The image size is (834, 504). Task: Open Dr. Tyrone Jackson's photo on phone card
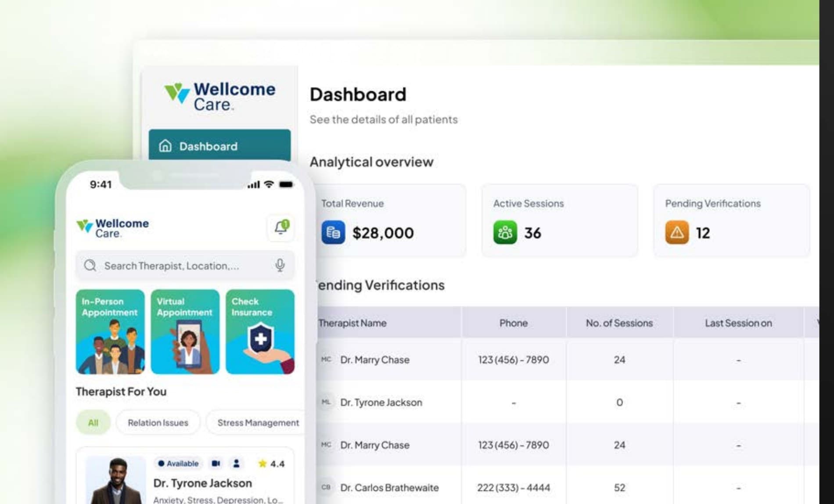tap(116, 480)
